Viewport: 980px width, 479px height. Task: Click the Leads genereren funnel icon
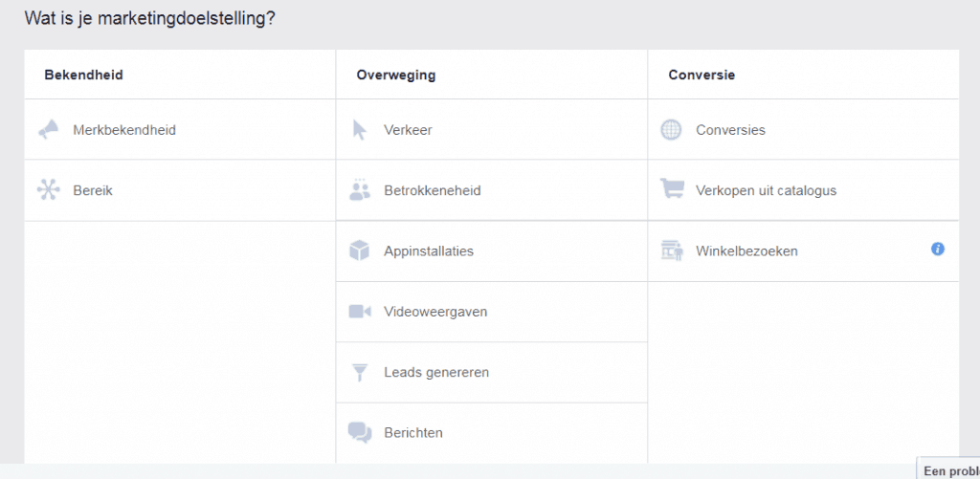(360, 372)
